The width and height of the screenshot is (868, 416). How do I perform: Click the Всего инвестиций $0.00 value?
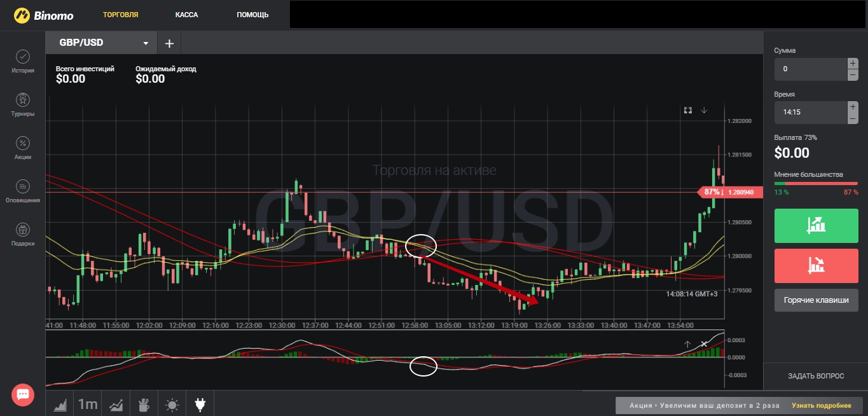click(71, 80)
